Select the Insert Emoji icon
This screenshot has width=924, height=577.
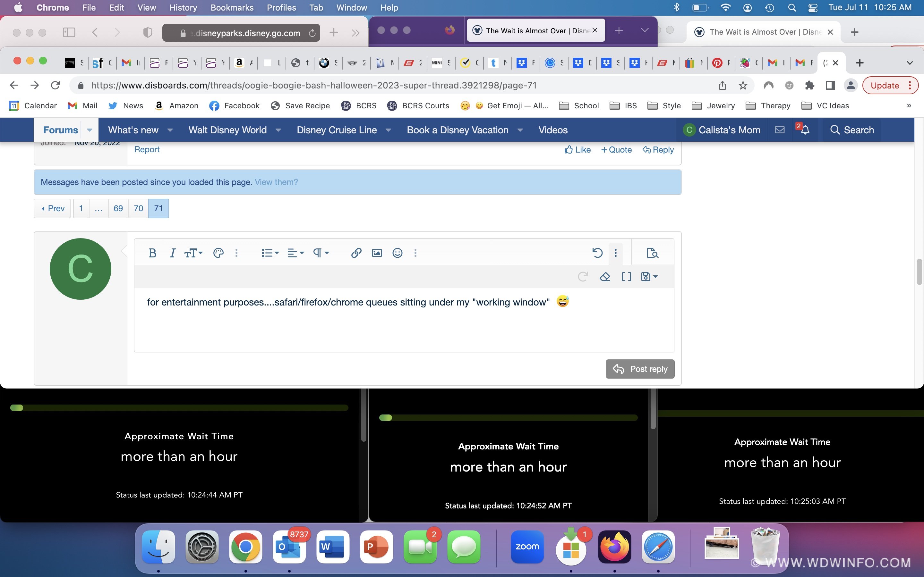(397, 253)
